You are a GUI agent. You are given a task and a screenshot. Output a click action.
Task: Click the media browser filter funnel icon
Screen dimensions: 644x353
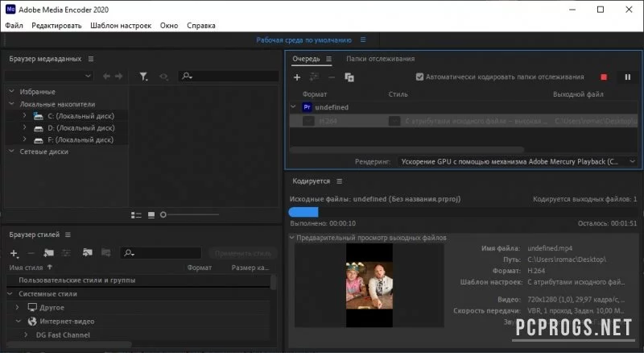[143, 76]
